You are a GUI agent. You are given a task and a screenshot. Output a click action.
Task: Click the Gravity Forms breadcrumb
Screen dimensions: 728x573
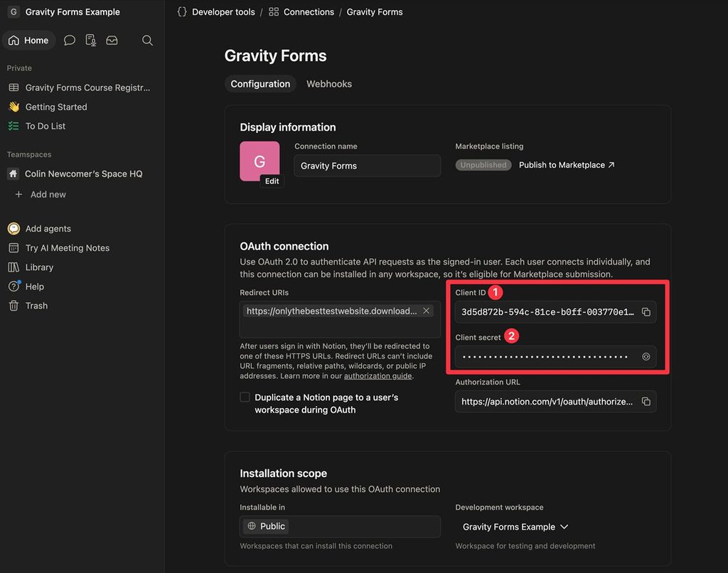point(375,12)
